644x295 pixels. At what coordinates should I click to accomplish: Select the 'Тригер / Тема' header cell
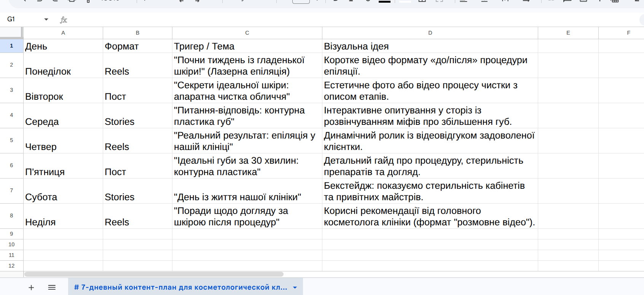pyautogui.click(x=247, y=46)
